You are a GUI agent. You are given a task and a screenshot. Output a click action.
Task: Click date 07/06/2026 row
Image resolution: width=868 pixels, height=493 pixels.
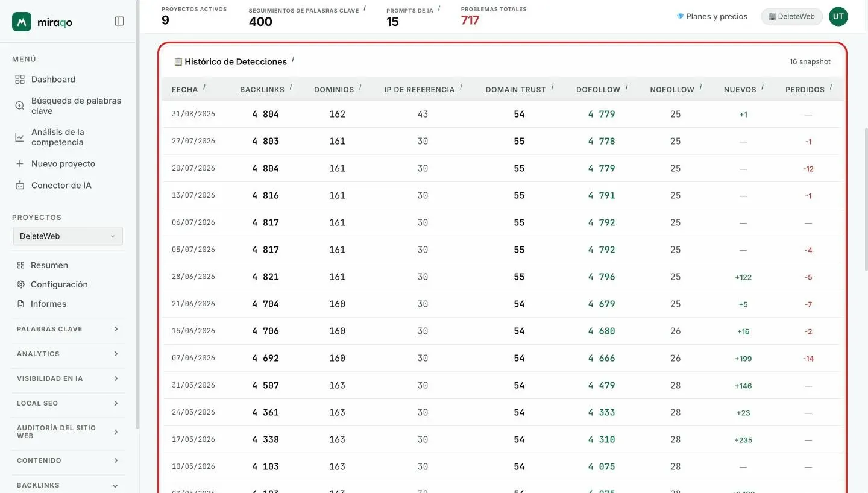(x=193, y=358)
